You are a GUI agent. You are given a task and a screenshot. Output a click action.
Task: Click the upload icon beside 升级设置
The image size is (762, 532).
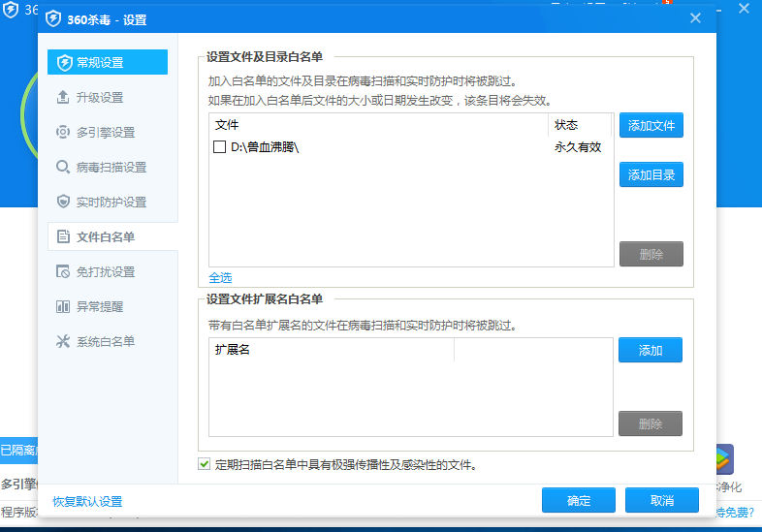[x=64, y=98]
